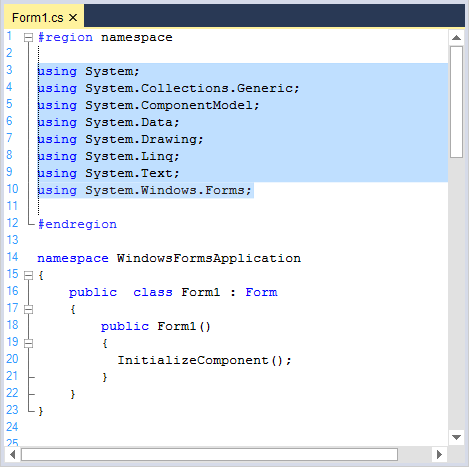469x467 pixels.
Task: Click 'public' keyword on line 16
Action: (x=93, y=292)
